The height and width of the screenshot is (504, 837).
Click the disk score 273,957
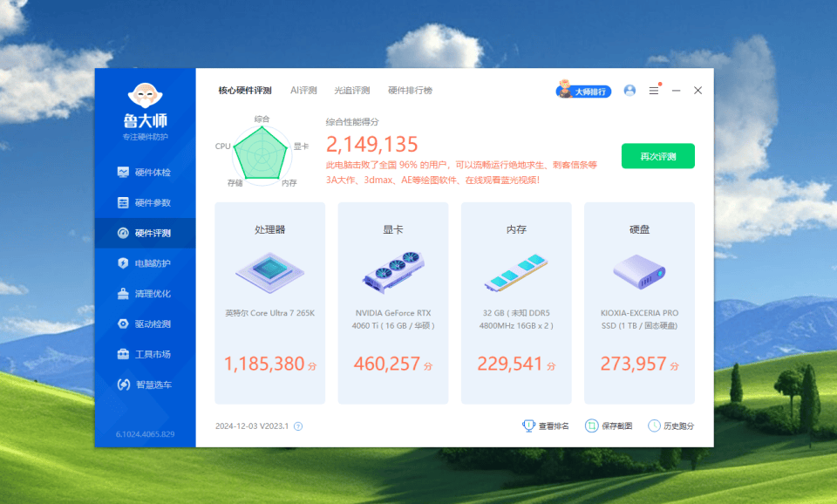[633, 364]
